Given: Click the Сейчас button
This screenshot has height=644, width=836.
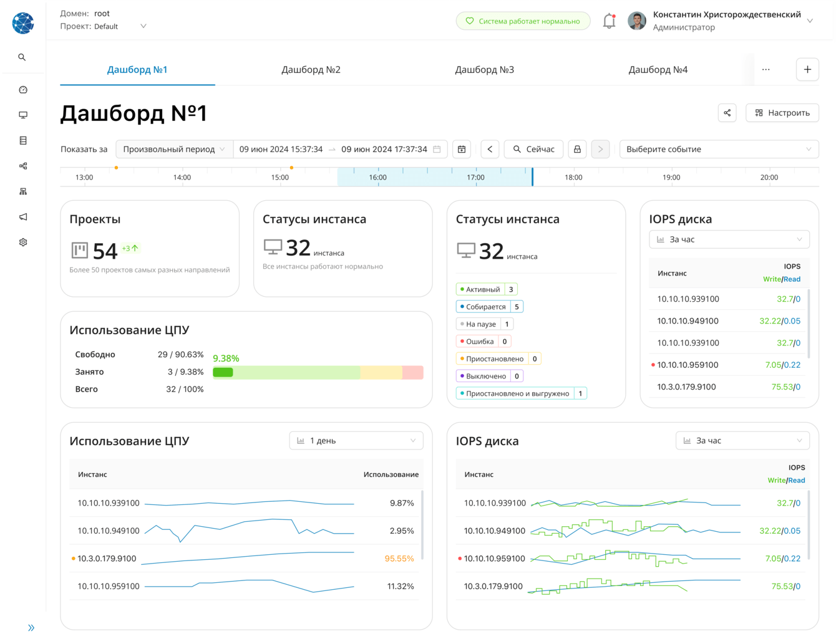Looking at the screenshot, I should coord(533,150).
